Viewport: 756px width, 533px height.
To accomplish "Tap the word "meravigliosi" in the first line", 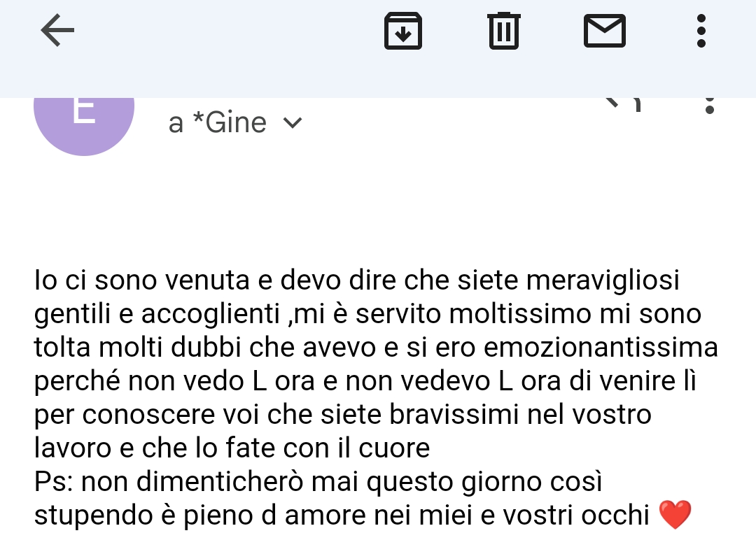I will [603, 280].
